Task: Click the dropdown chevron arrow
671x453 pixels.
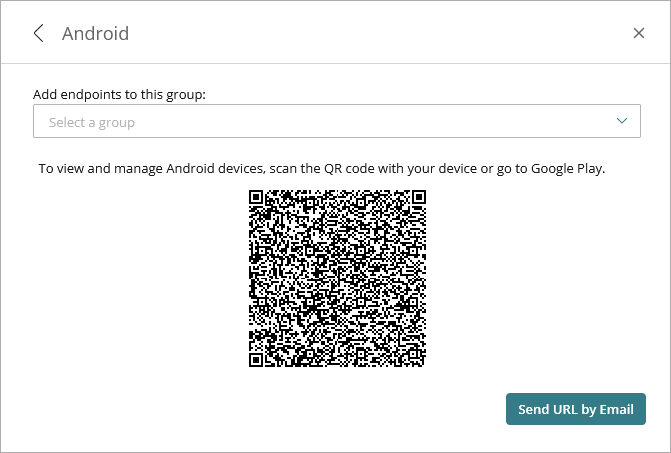Action: [x=622, y=121]
